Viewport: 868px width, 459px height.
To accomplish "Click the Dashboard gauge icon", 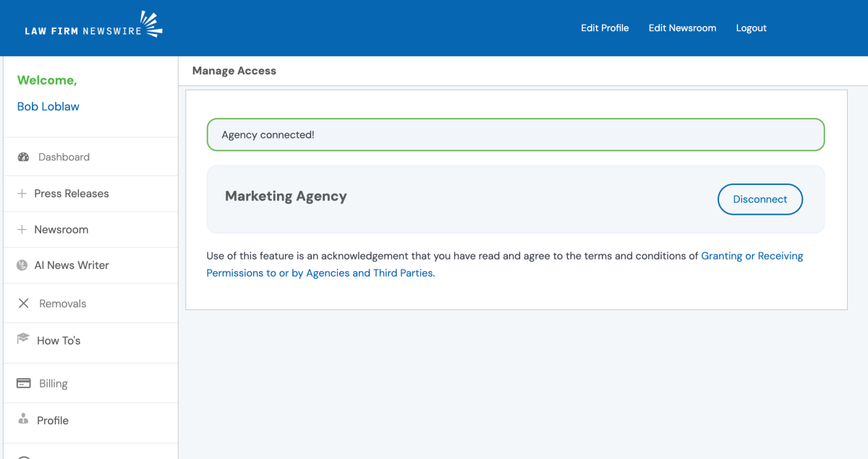I will point(23,157).
